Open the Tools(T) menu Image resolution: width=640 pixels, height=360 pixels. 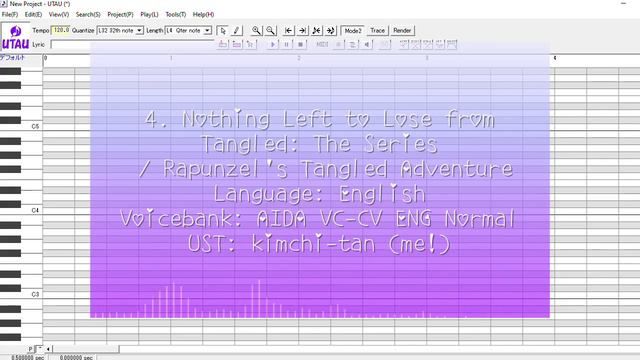(176, 14)
